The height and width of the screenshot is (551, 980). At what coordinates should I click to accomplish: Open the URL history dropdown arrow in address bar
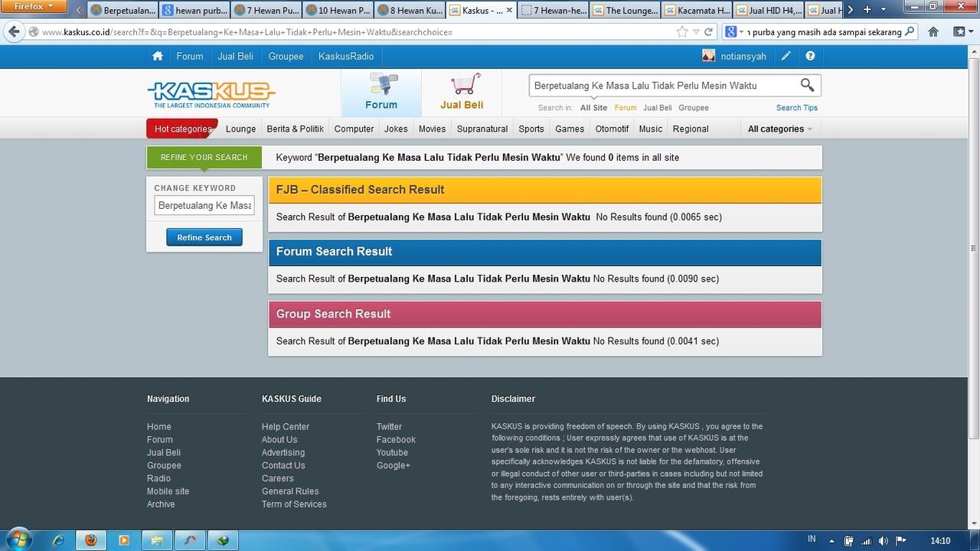point(696,32)
